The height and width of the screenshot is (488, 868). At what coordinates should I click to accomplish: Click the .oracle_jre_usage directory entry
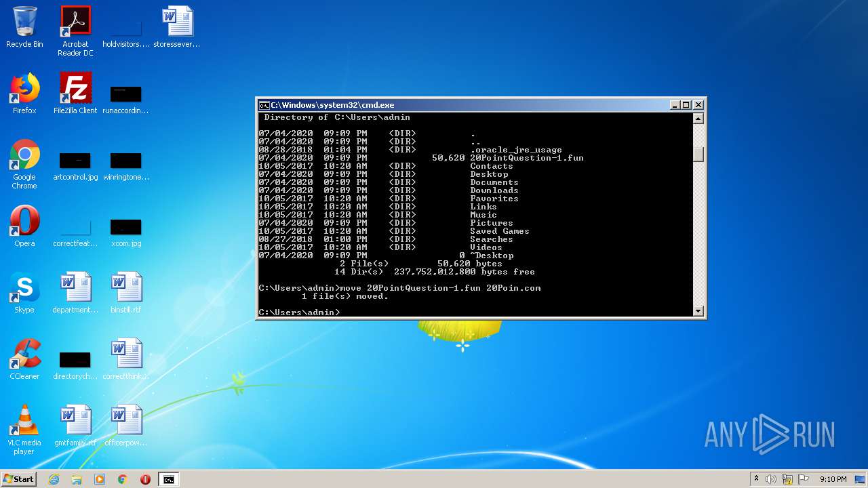516,150
